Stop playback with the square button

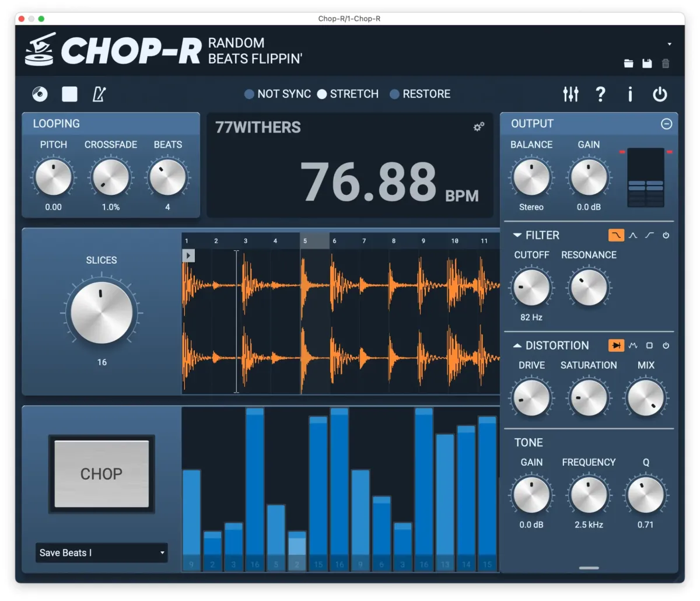[69, 94]
